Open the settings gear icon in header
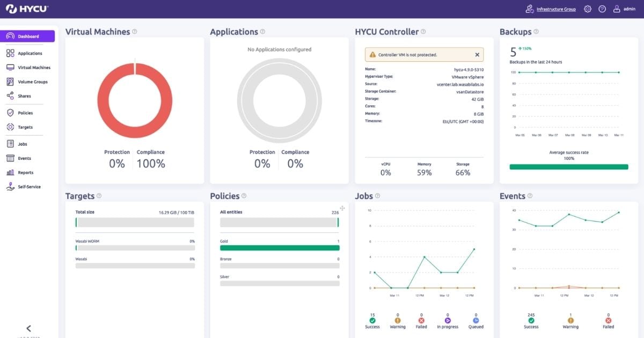644x338 pixels. (x=588, y=9)
